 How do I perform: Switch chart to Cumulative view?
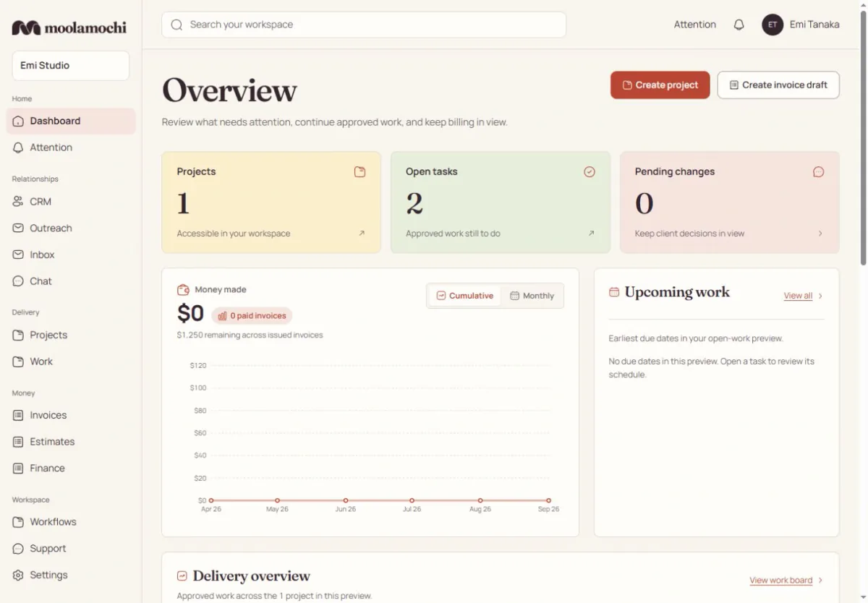pyautogui.click(x=464, y=296)
